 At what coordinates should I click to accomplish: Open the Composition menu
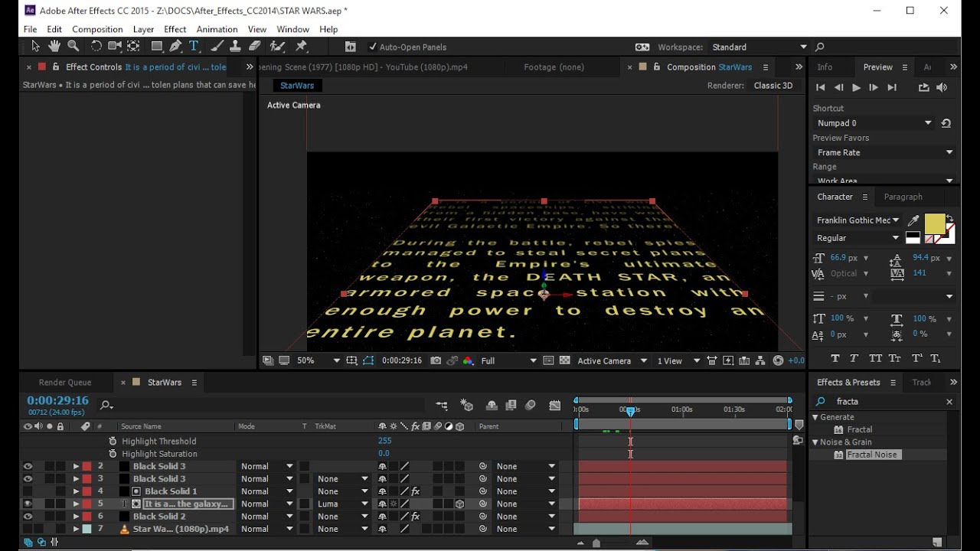(x=97, y=29)
